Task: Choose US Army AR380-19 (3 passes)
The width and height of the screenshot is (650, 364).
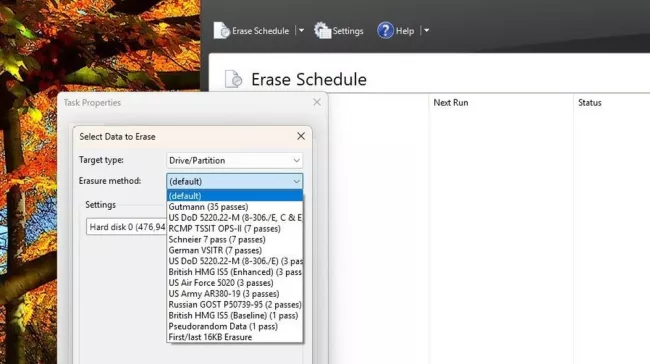Action: click(x=235, y=294)
